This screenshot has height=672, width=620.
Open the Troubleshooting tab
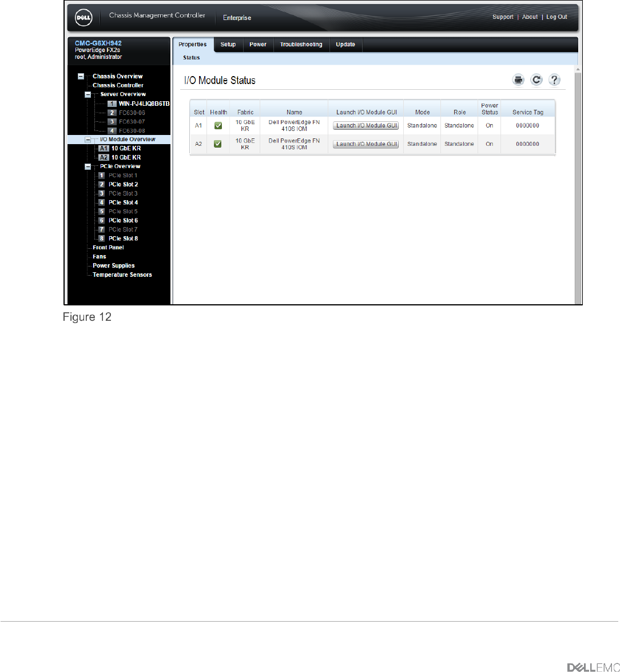coord(301,45)
